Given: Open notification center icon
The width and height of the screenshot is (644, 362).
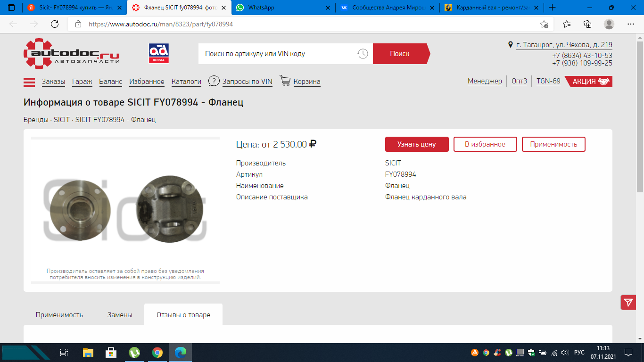Looking at the screenshot, I should [628, 353].
